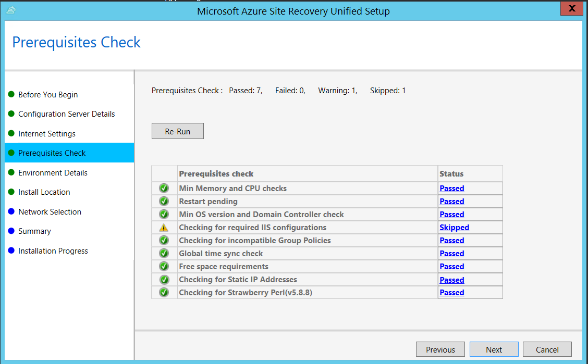Click the Next button

pyautogui.click(x=494, y=349)
